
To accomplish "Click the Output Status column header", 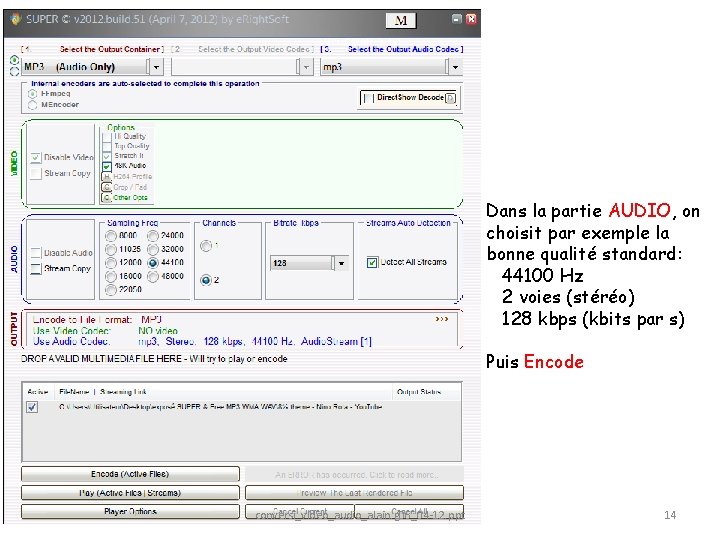I will (x=418, y=392).
